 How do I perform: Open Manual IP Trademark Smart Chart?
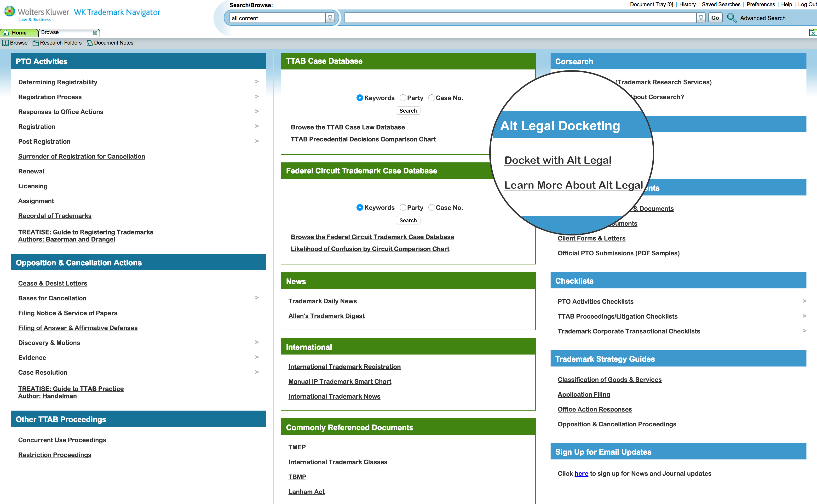pyautogui.click(x=340, y=382)
